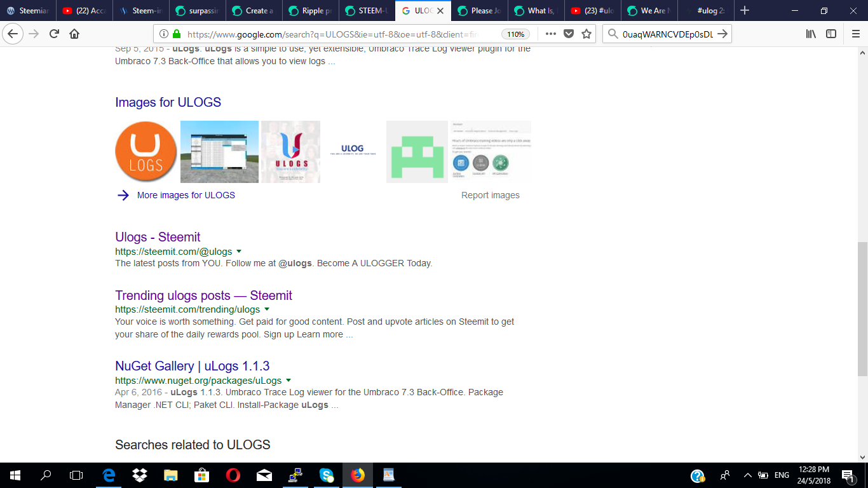This screenshot has width=868, height=488.
Task: Open page actions three-dot menu
Action: [x=551, y=34]
